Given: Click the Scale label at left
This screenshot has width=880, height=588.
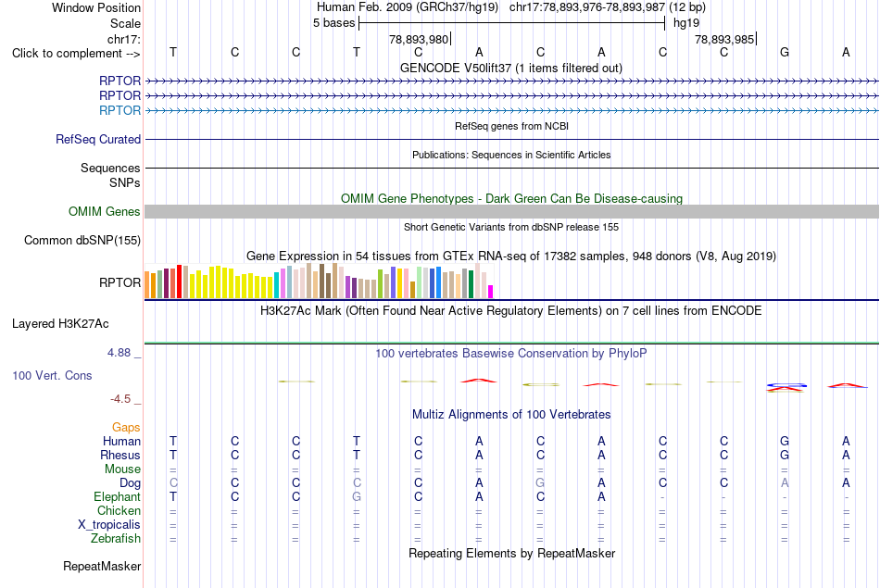Looking at the screenshot, I should click(x=125, y=23).
